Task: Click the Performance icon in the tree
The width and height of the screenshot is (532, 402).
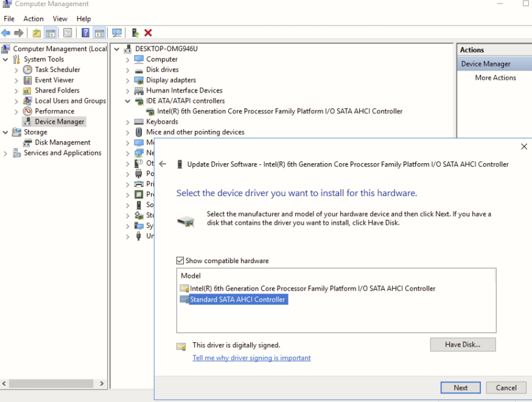Action: (27, 111)
